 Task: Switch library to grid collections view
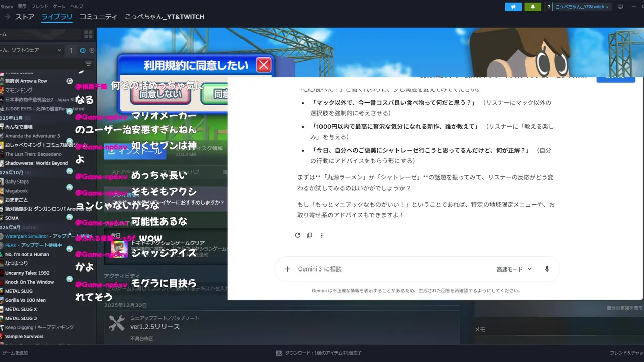(x=89, y=34)
